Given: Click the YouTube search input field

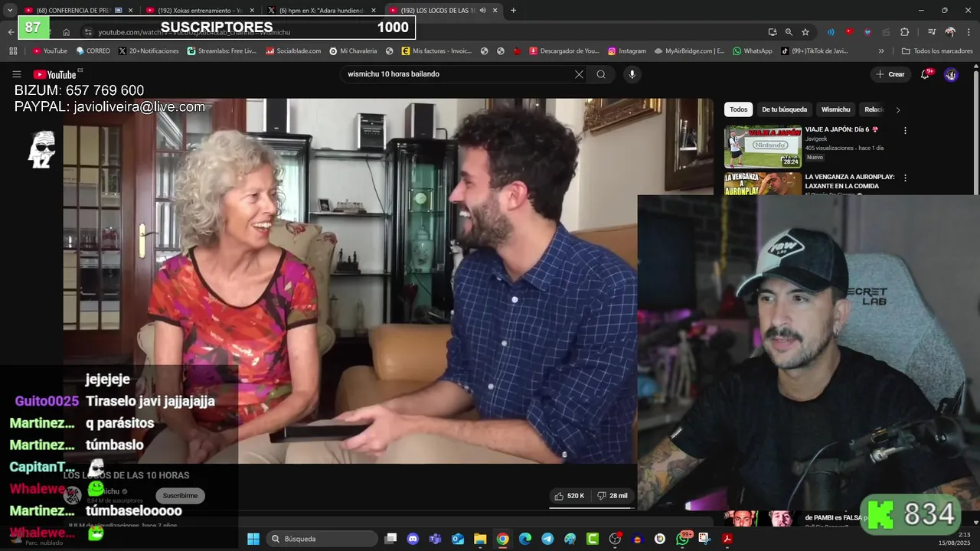Looking at the screenshot, I should [459, 74].
